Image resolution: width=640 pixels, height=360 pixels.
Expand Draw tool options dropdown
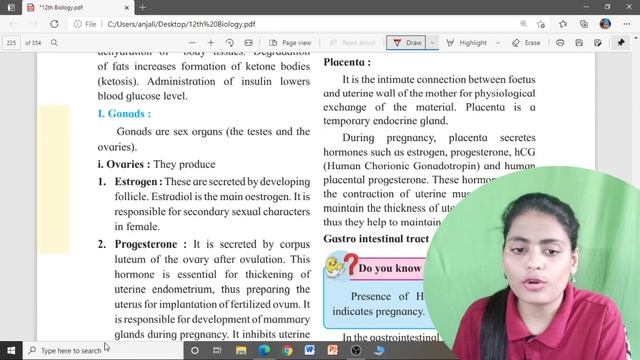(432, 42)
